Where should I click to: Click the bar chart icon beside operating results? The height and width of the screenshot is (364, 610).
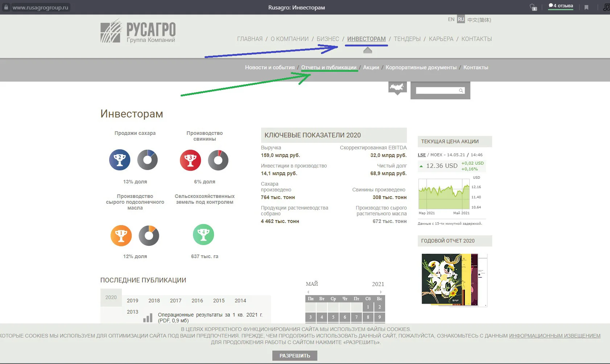[148, 318]
